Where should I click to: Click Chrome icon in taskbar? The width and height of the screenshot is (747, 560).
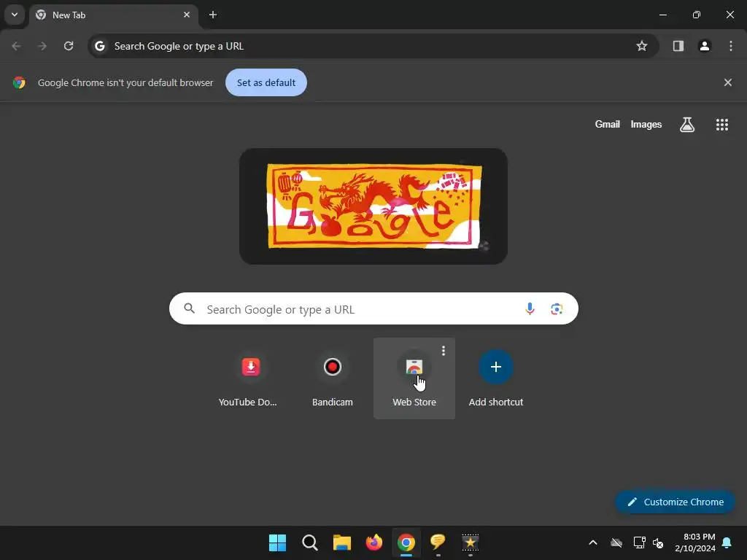[406, 542]
